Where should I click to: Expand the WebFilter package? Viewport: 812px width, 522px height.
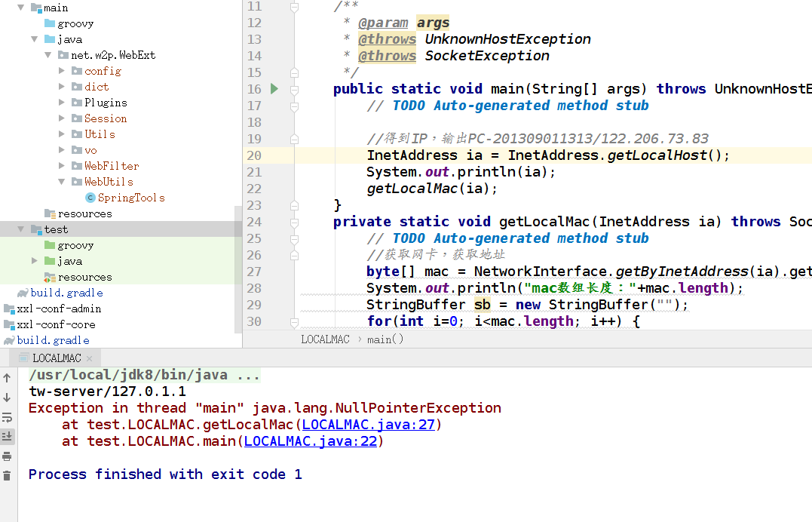[62, 166]
